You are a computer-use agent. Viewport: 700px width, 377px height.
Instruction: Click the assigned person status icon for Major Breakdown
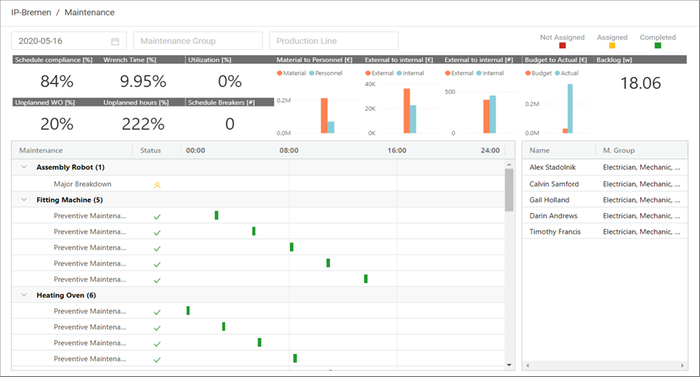click(x=157, y=184)
